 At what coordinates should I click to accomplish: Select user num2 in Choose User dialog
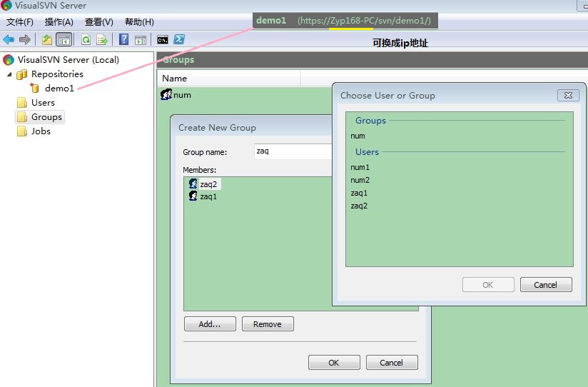click(360, 180)
